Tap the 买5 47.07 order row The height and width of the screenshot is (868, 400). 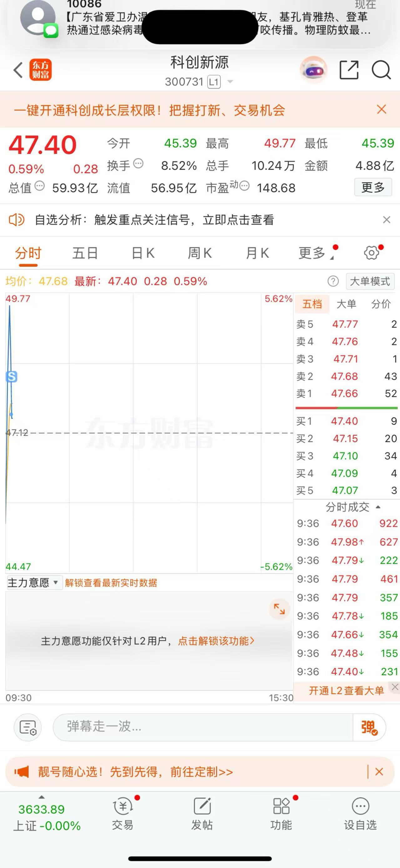347,490
